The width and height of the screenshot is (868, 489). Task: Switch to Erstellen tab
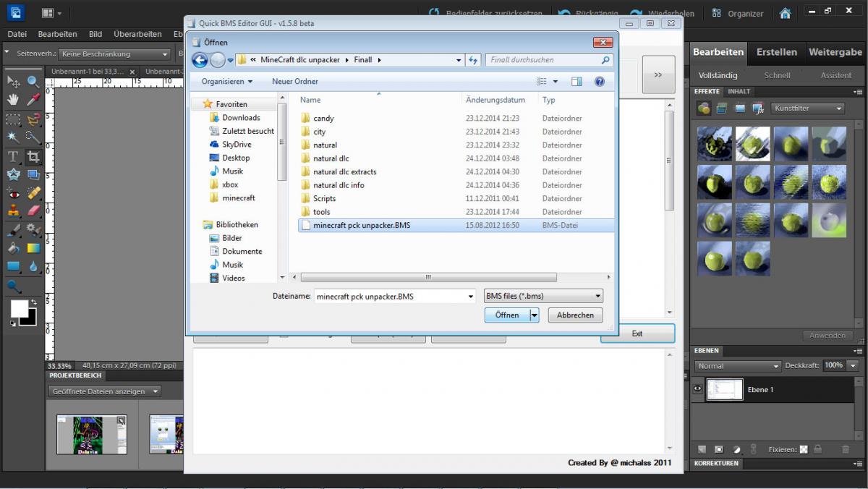pos(777,52)
